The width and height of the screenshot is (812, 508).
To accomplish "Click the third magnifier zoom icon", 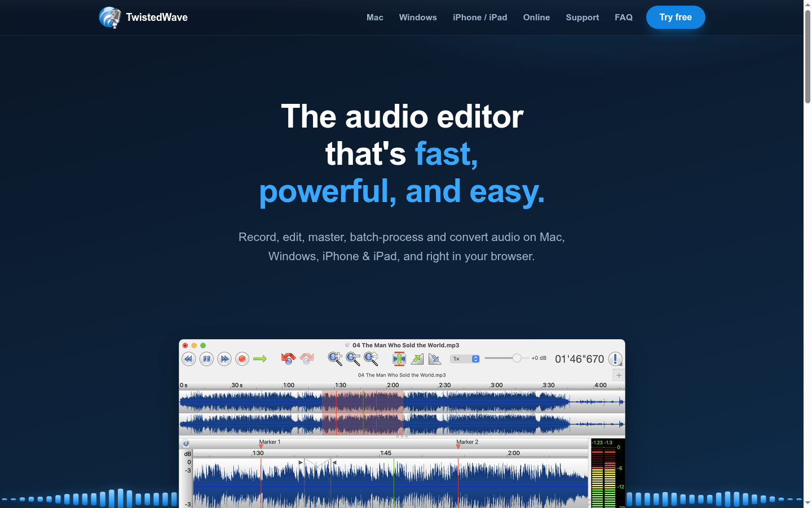I will pyautogui.click(x=371, y=358).
